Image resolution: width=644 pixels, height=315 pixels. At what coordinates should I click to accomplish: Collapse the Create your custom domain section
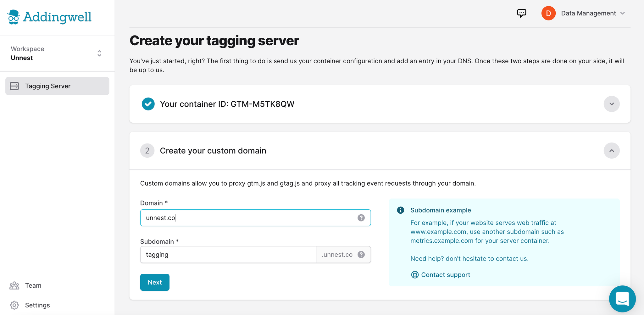[611, 151]
